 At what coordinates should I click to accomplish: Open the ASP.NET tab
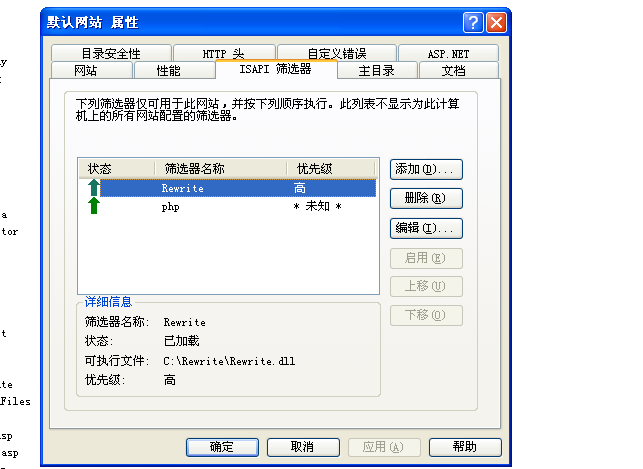(x=448, y=53)
